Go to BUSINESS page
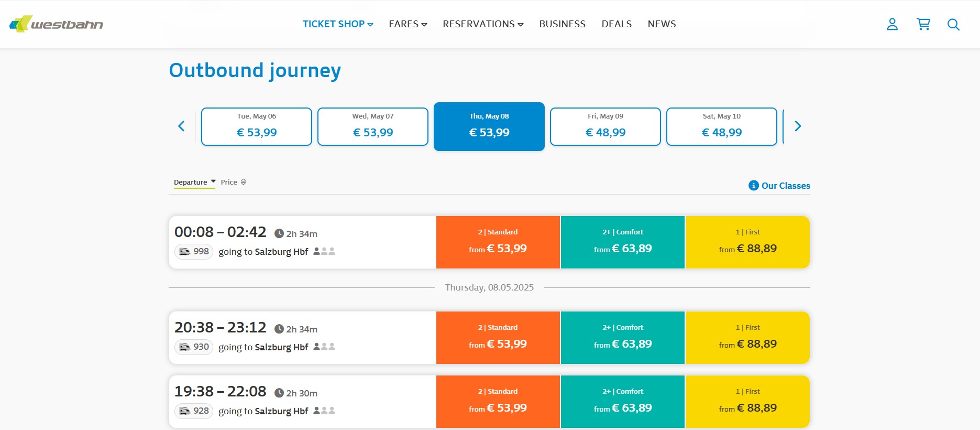 click(x=563, y=24)
